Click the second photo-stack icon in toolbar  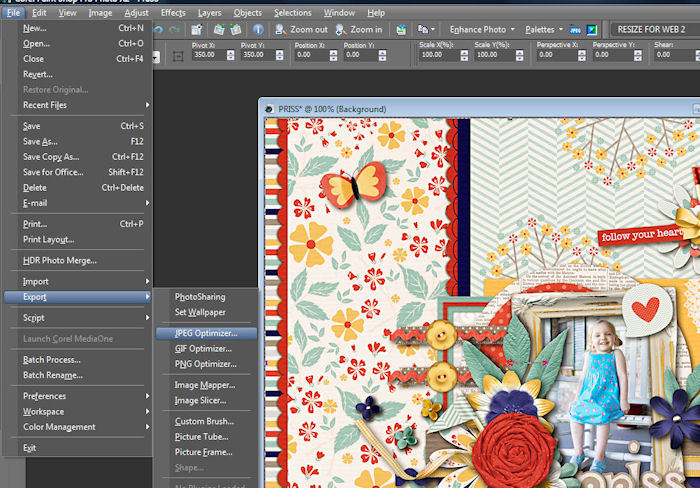tap(236, 29)
